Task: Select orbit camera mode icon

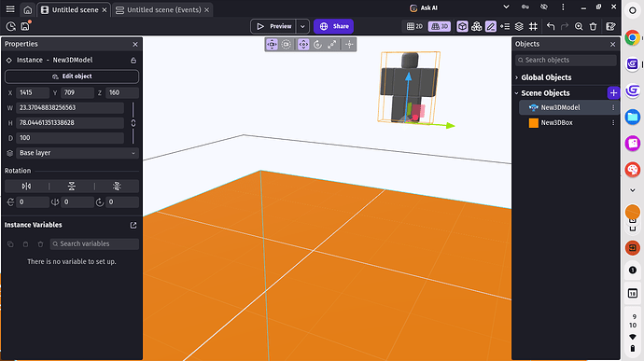Action: (x=287, y=45)
